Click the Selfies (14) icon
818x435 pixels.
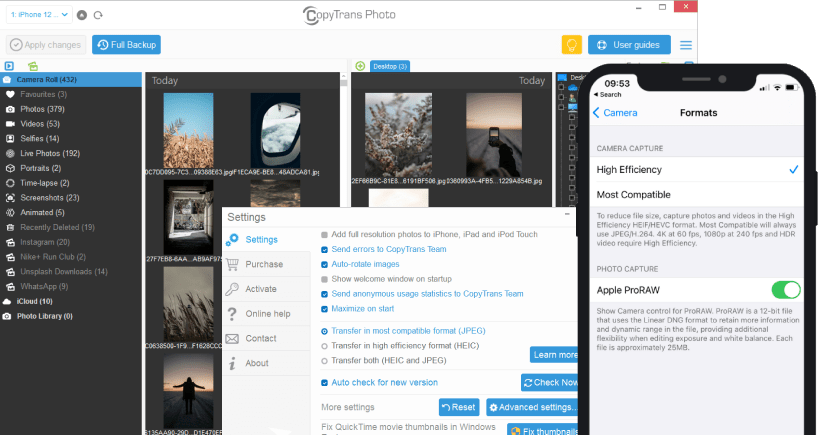(10, 138)
